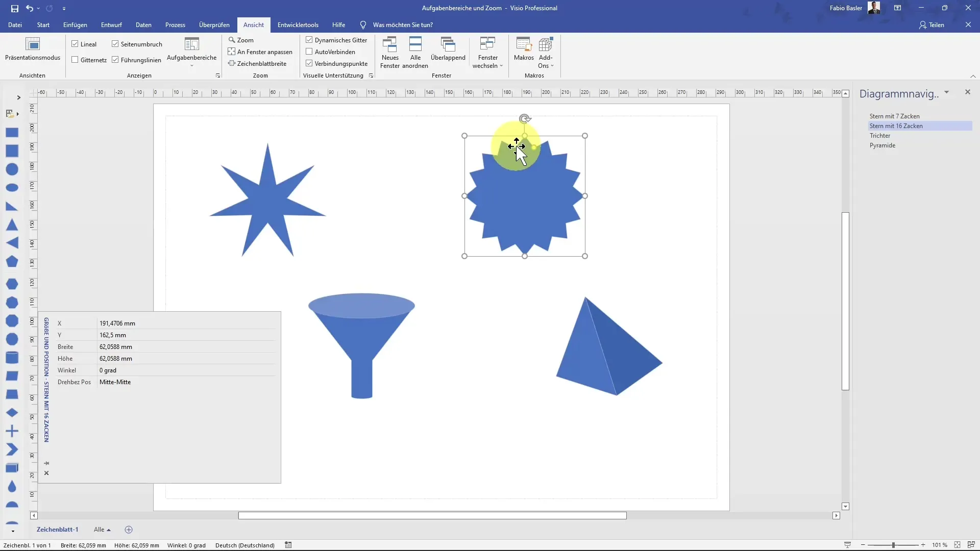
Task: Click the save icon in title bar
Action: [x=14, y=8]
